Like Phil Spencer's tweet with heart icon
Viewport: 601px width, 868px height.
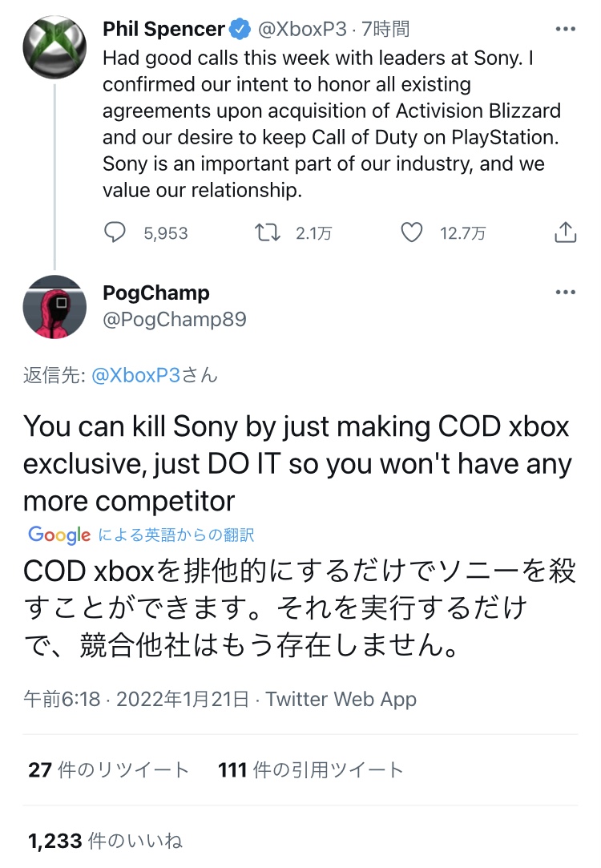(x=411, y=232)
